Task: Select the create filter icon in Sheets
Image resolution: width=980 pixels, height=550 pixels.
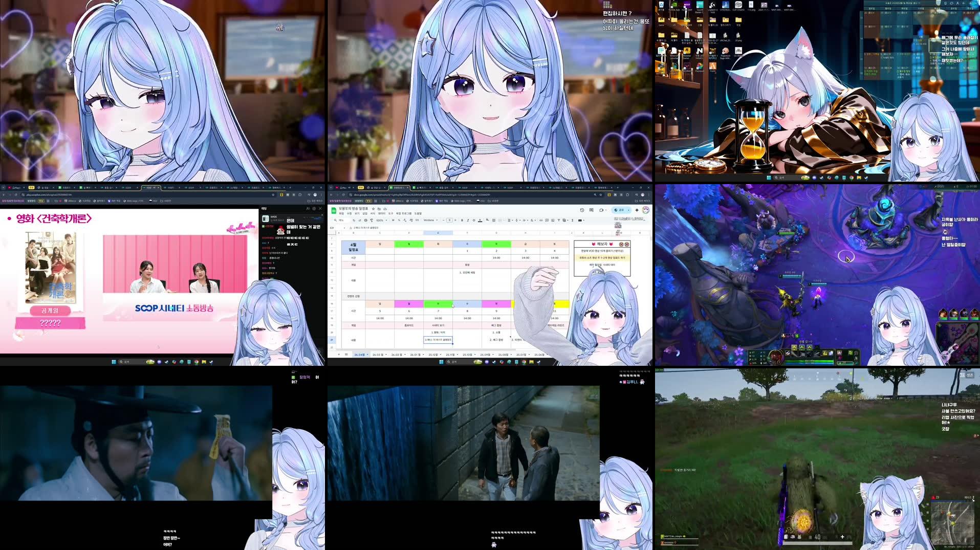Action: pyautogui.click(x=559, y=220)
